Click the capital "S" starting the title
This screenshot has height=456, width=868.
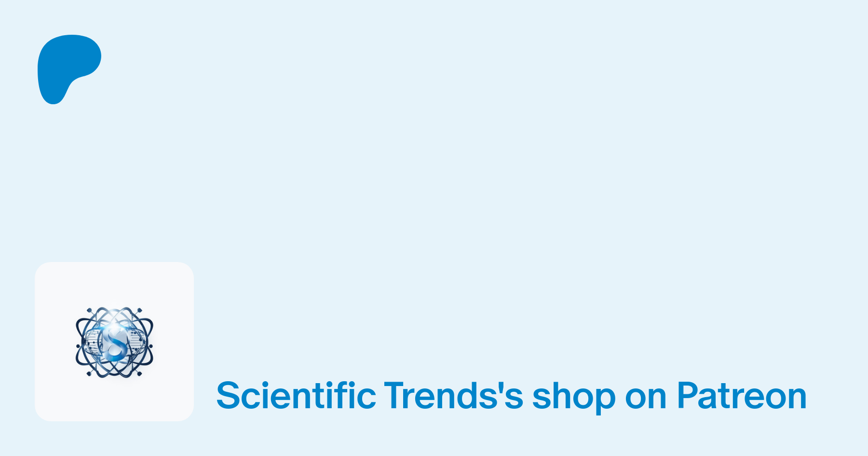[229, 396]
